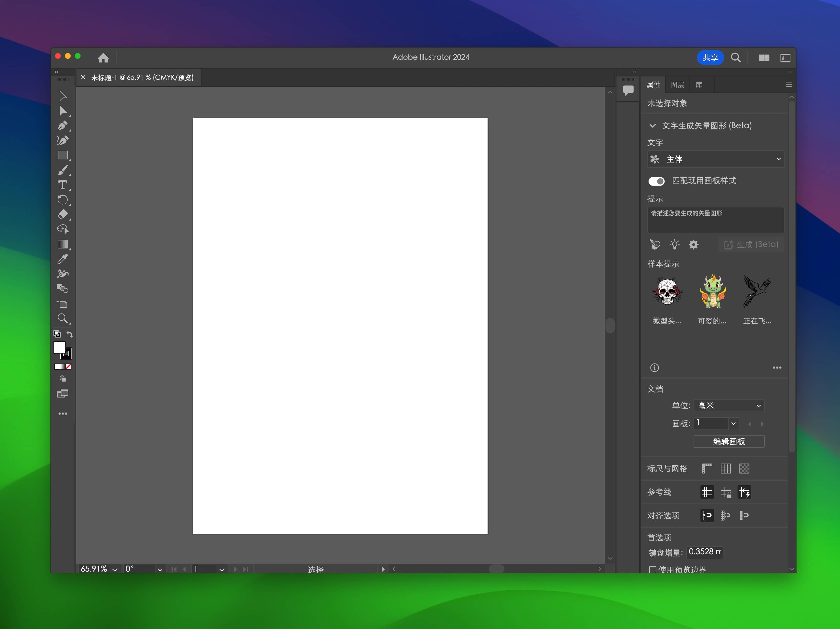The width and height of the screenshot is (840, 629).
Task: Switch to the 库 tab
Action: [699, 85]
